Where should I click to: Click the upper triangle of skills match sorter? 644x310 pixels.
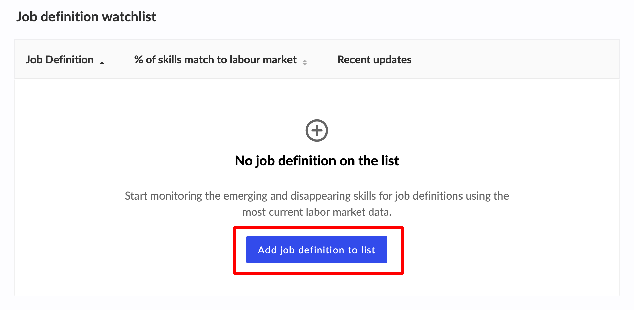(305, 61)
